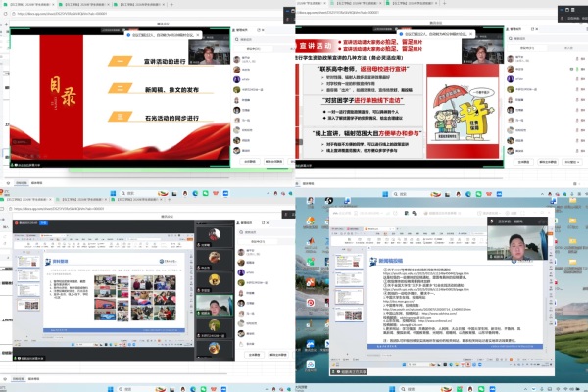Click browser address bar in top-left screenshot
588x392 pixels.
pyautogui.click(x=98, y=13)
